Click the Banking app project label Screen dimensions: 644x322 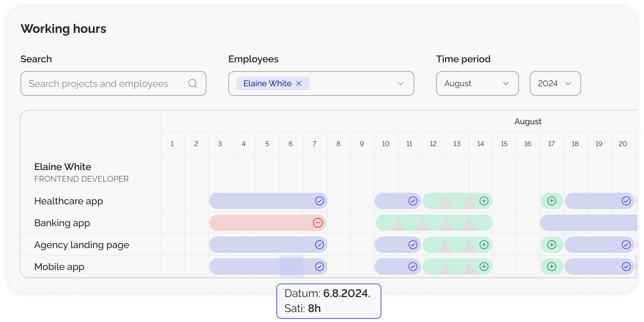coord(62,222)
